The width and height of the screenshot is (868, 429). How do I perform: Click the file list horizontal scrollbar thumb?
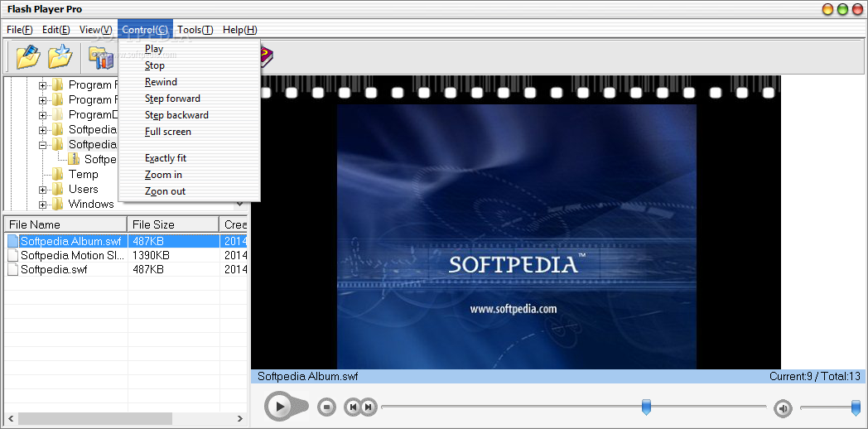tap(96, 418)
